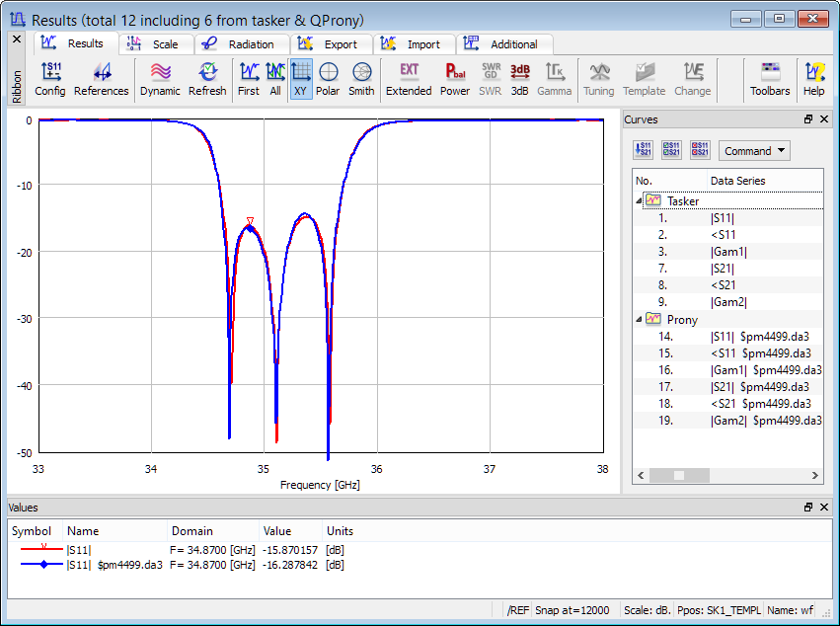Viewport: 840px width, 626px height.
Task: Open the Command dropdown menu
Action: click(754, 151)
